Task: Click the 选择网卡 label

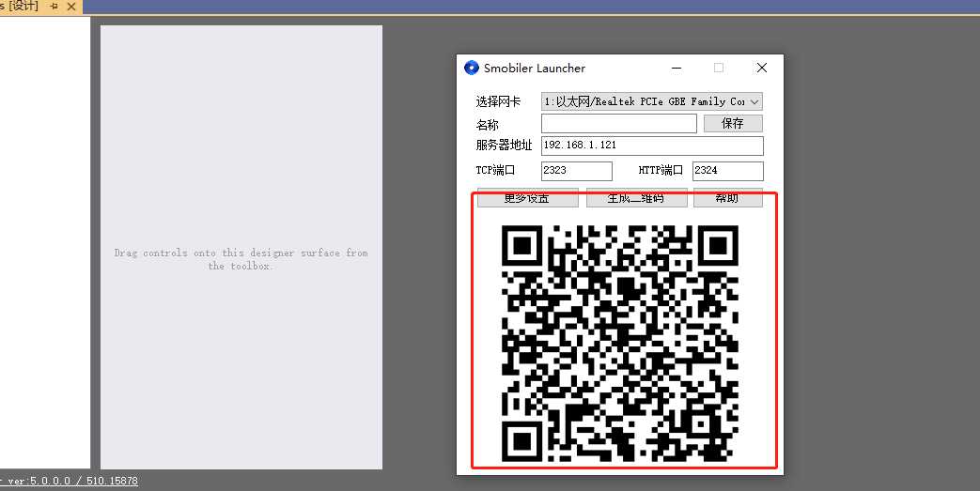Action: coord(498,101)
